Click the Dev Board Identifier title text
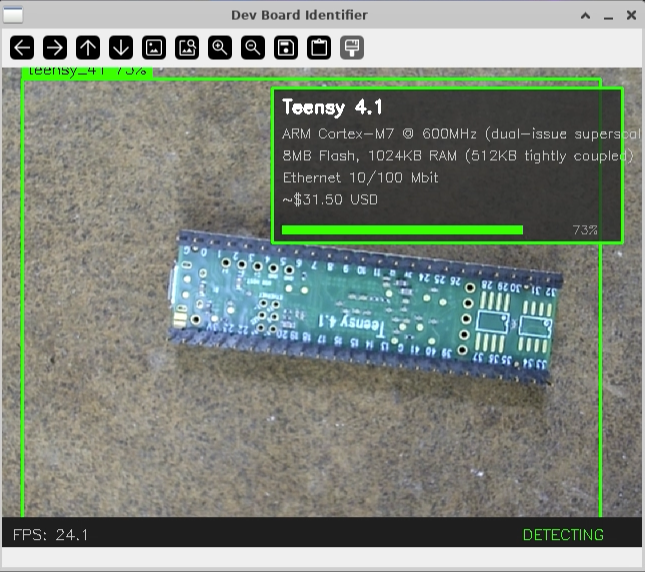This screenshot has height=572, width=645. click(299, 15)
